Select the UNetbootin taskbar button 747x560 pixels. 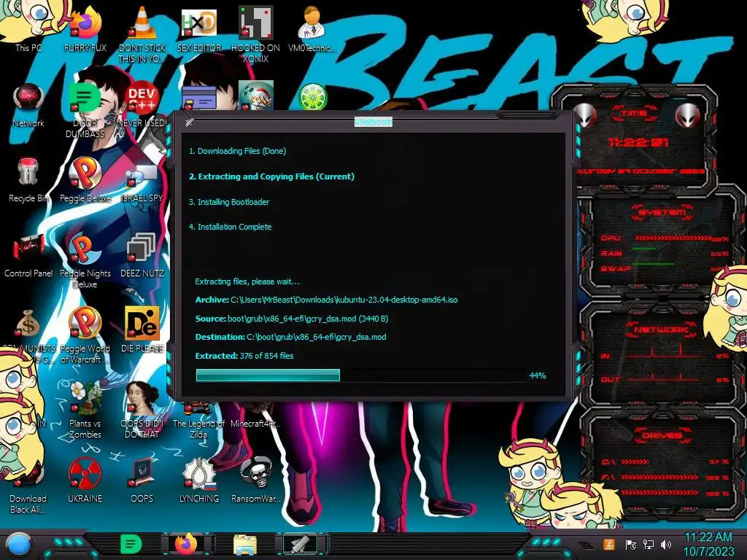tap(300, 544)
